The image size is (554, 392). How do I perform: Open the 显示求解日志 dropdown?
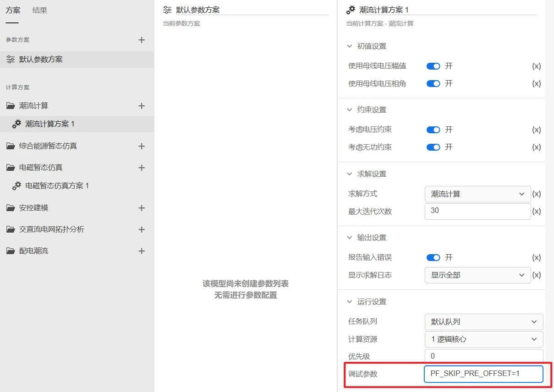coord(477,275)
